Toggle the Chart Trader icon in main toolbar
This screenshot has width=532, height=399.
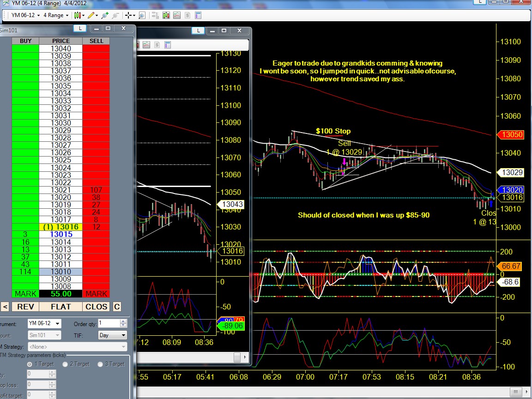155,15
